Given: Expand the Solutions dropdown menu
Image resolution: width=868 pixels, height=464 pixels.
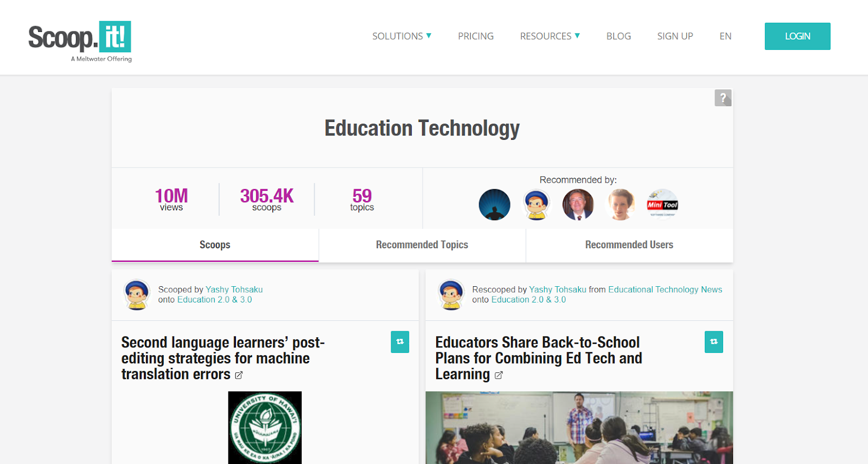Looking at the screenshot, I should [x=401, y=36].
